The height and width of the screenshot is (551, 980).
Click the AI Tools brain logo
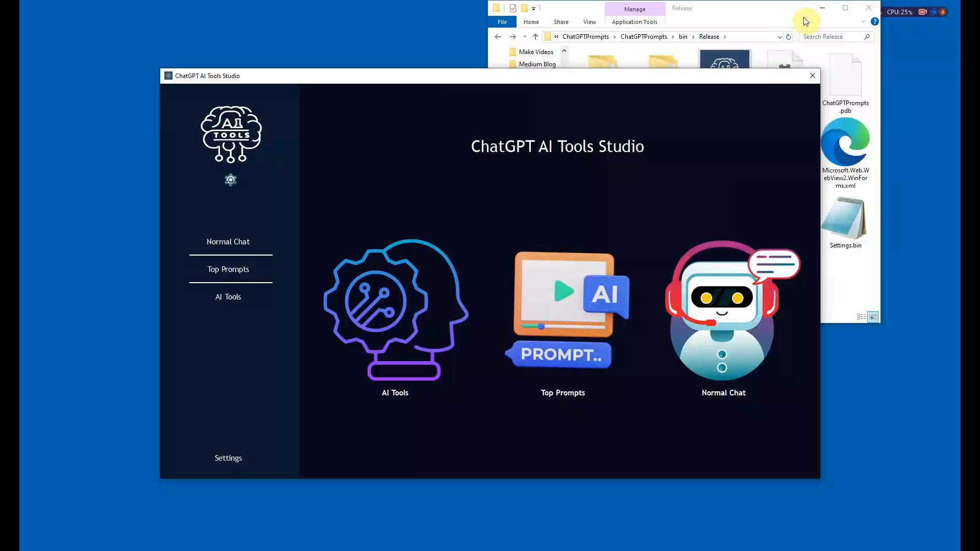[231, 134]
